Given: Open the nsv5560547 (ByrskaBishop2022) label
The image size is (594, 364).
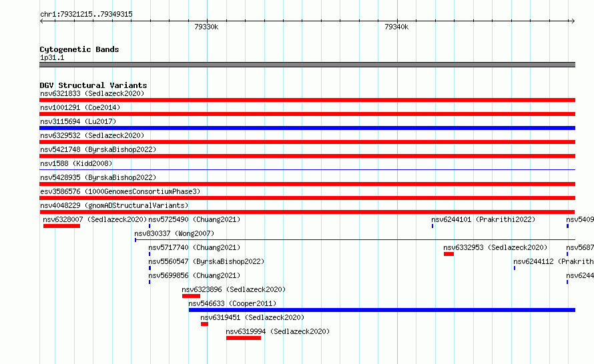Looking at the screenshot, I should pyautogui.click(x=206, y=261).
